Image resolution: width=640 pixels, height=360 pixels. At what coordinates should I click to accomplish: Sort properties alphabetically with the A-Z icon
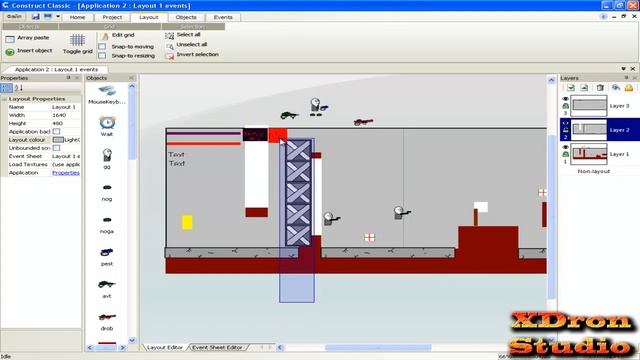point(19,87)
